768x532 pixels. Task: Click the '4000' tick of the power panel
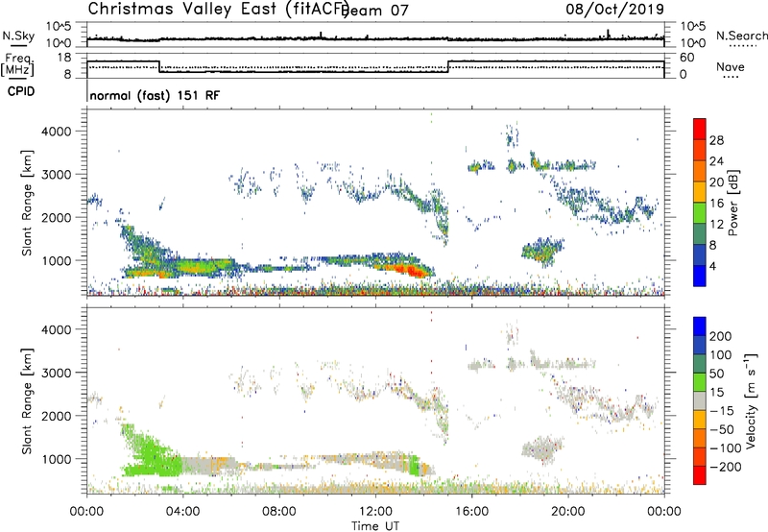click(57, 132)
